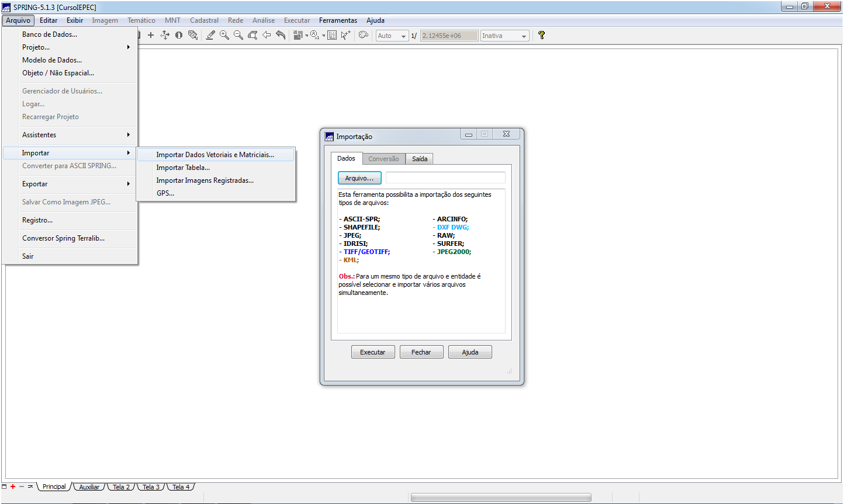Open the x1 zoom dropdown arrow

pos(323,36)
